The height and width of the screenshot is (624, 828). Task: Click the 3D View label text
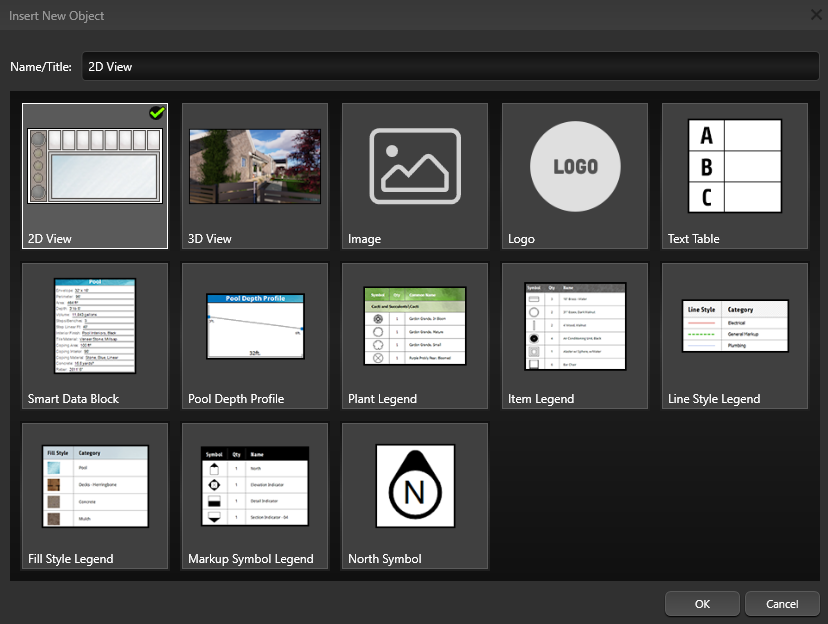(x=210, y=239)
